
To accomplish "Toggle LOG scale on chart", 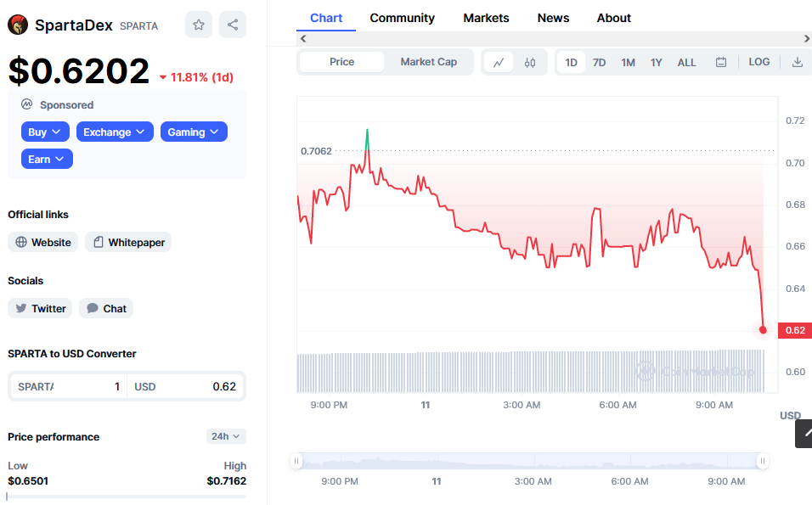I will 759,62.
